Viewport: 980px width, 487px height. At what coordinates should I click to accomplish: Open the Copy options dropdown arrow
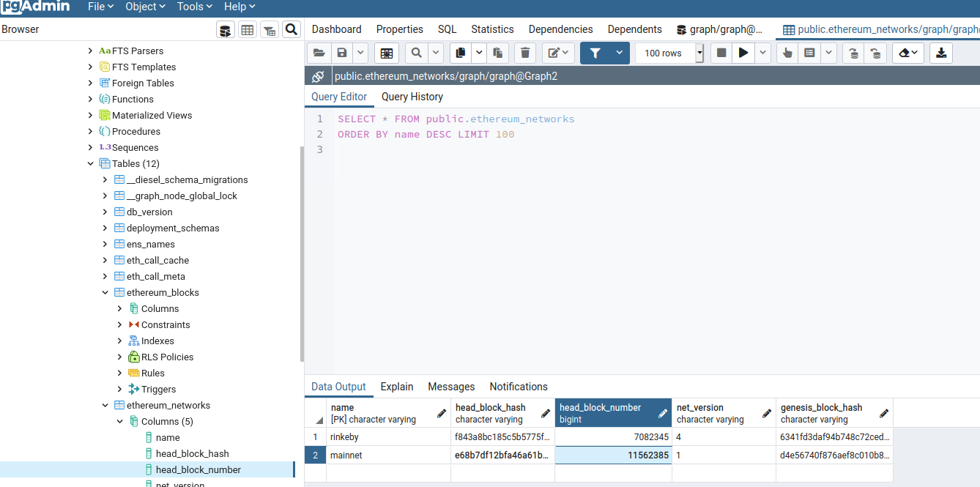pyautogui.click(x=478, y=53)
